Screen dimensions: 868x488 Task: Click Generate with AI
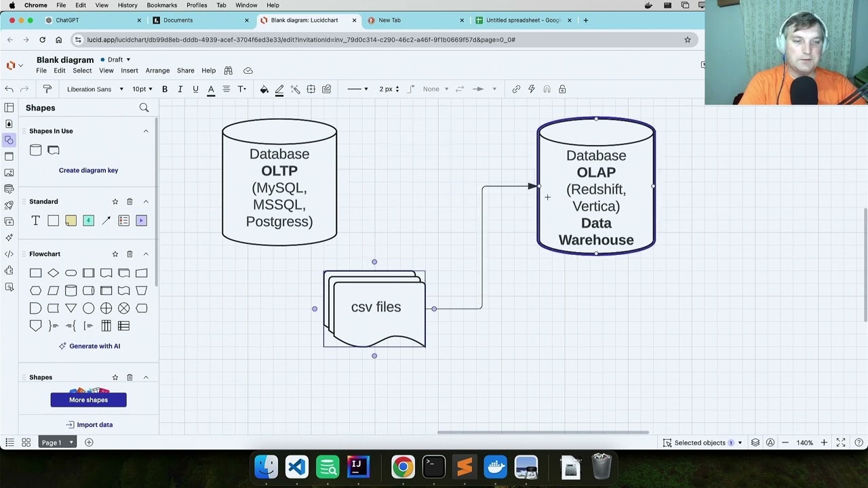pyautogui.click(x=89, y=346)
